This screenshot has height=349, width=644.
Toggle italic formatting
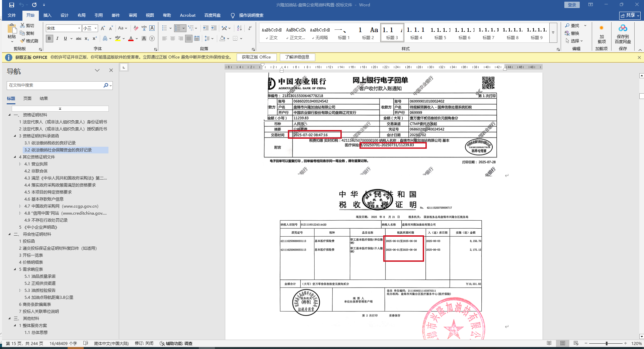pyautogui.click(x=57, y=38)
